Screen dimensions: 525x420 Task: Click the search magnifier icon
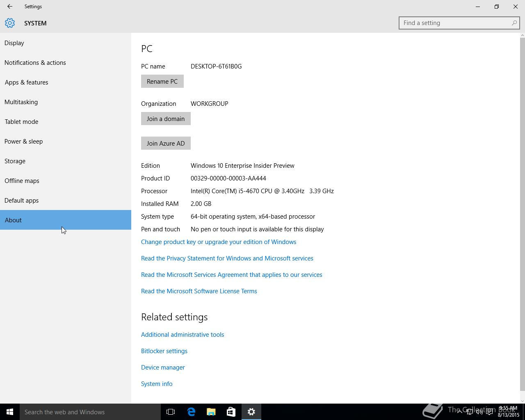point(514,23)
